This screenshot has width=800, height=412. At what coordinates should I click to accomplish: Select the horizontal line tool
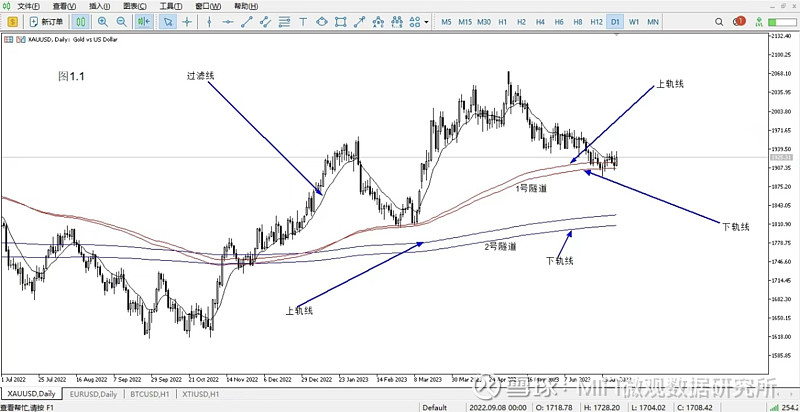[228, 22]
